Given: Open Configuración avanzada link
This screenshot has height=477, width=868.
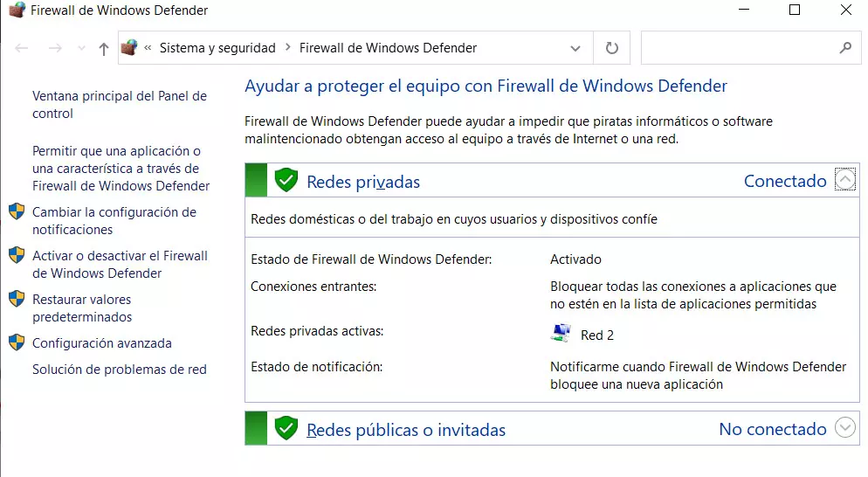Looking at the screenshot, I should point(101,343).
